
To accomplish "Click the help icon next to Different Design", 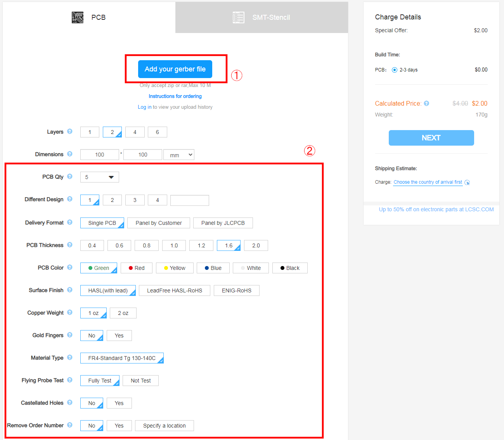I will tap(70, 199).
